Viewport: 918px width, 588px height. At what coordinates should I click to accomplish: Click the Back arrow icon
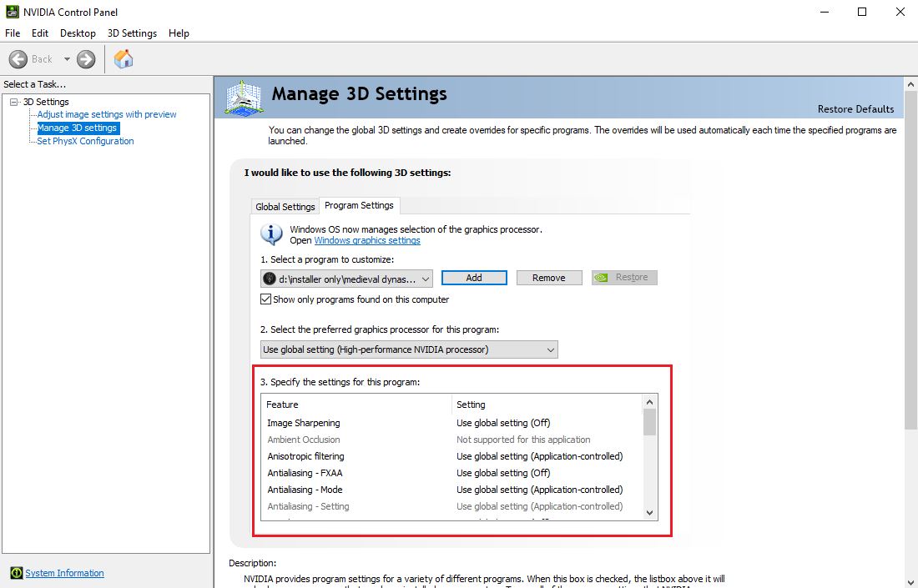point(18,59)
